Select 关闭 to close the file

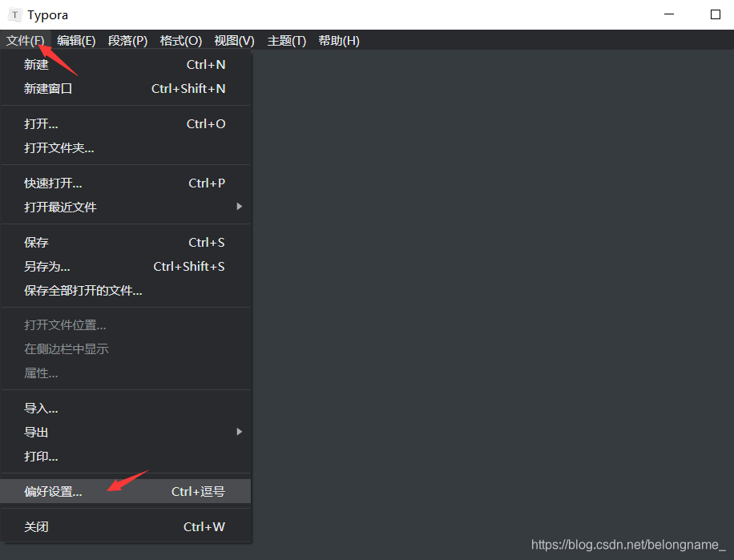(x=126, y=527)
